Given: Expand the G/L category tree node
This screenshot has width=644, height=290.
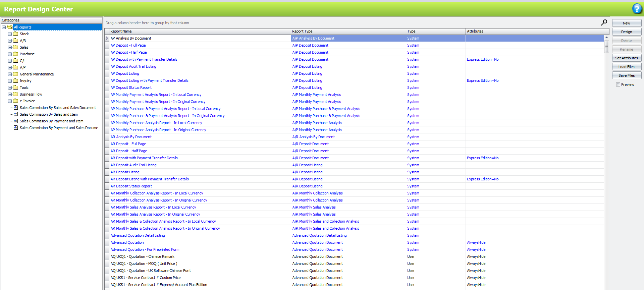Looking at the screenshot, I should coord(10,61).
